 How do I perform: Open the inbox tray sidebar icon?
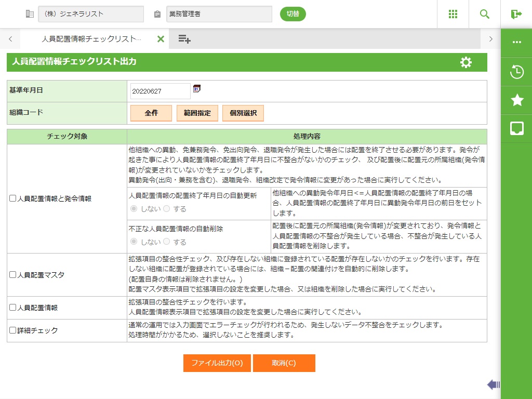coord(516,128)
